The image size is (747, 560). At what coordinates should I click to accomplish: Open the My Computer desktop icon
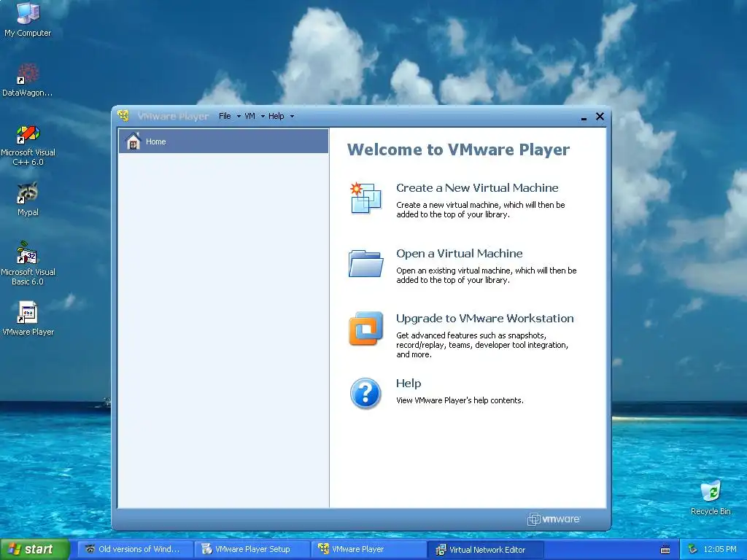(28, 19)
